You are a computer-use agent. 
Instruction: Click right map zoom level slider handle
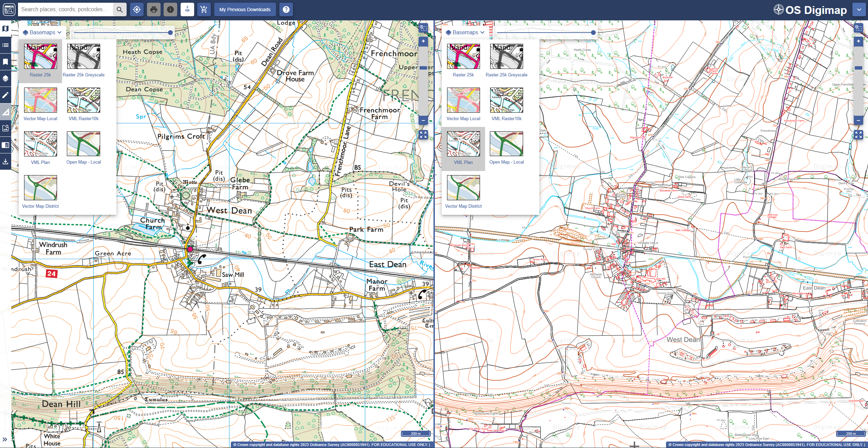tap(858, 68)
